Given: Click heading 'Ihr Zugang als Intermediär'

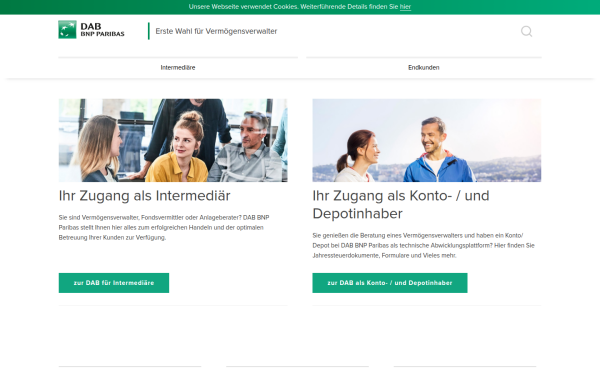Looking at the screenshot, I should 144,196.
